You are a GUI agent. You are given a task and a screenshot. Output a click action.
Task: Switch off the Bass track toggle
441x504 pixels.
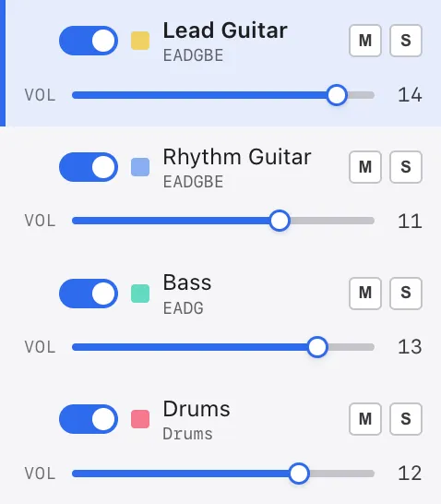tap(89, 294)
